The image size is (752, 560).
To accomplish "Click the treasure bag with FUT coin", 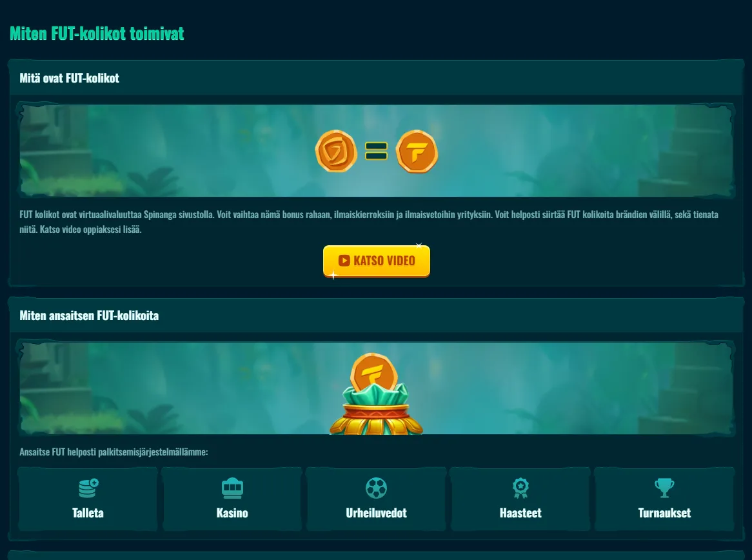I will click(376, 394).
